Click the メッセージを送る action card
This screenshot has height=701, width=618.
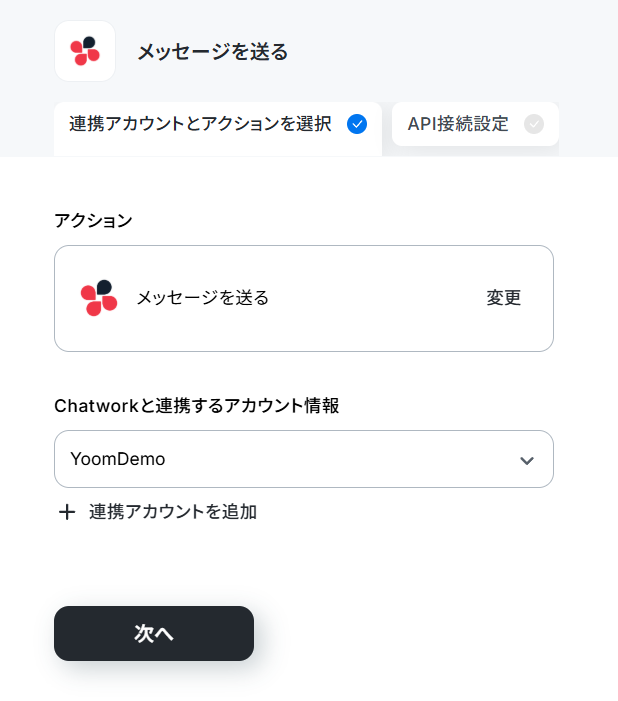tap(304, 298)
